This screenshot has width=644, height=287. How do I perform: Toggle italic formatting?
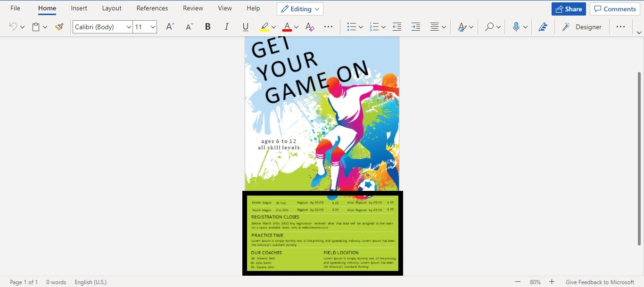pos(226,27)
